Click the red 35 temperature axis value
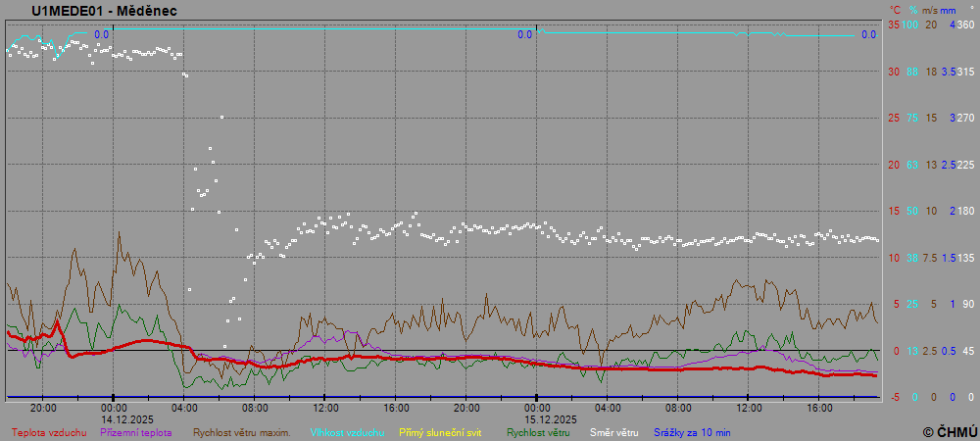 (x=894, y=24)
